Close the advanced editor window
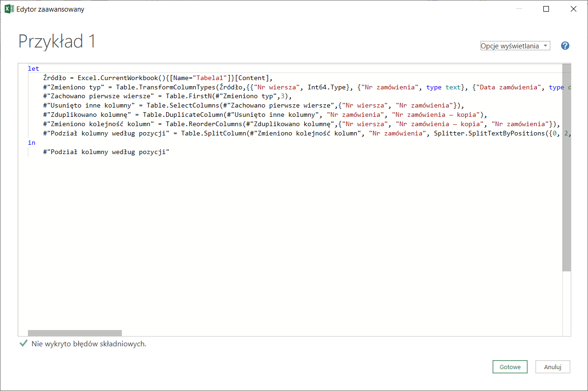Image resolution: width=588 pixels, height=391 pixels. pyautogui.click(x=574, y=9)
